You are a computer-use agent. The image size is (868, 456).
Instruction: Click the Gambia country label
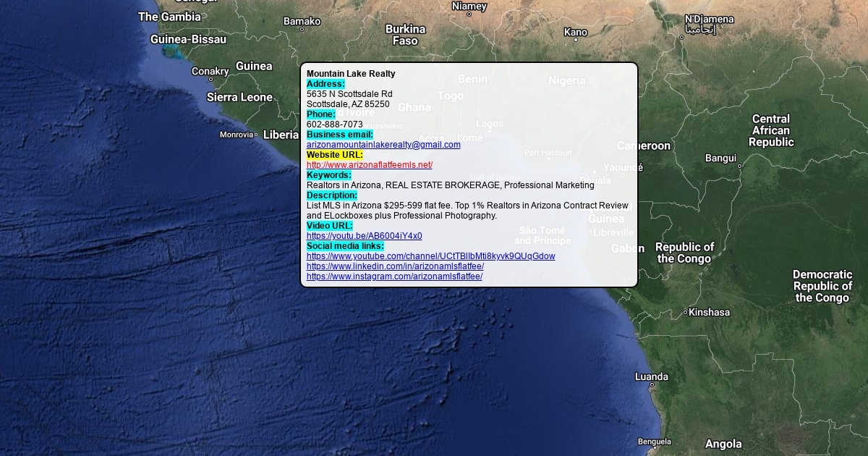[170, 17]
